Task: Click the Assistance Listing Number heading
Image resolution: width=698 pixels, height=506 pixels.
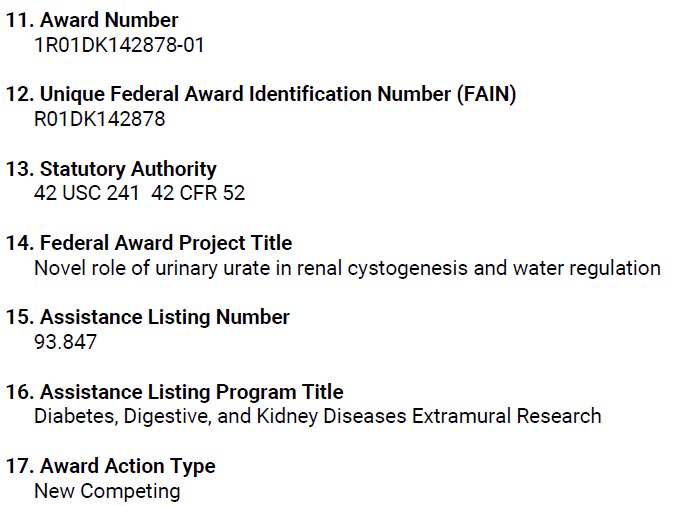Action: pyautogui.click(x=147, y=317)
